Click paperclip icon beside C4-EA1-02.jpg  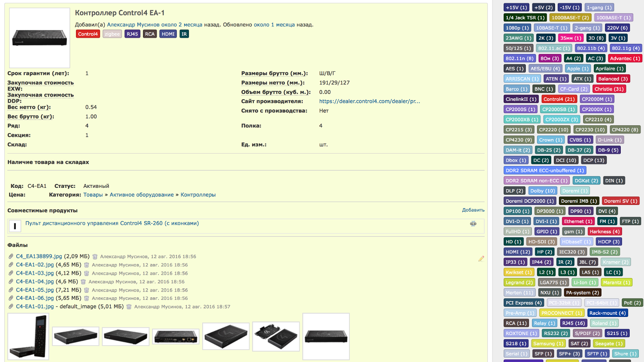11,265
